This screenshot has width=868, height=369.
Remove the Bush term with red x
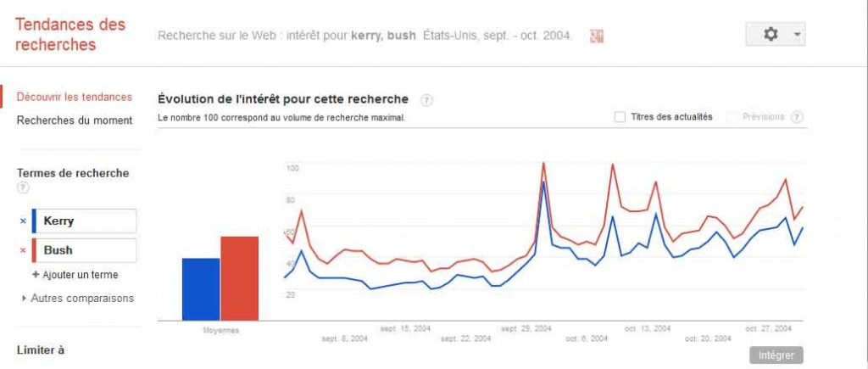pyautogui.click(x=23, y=250)
